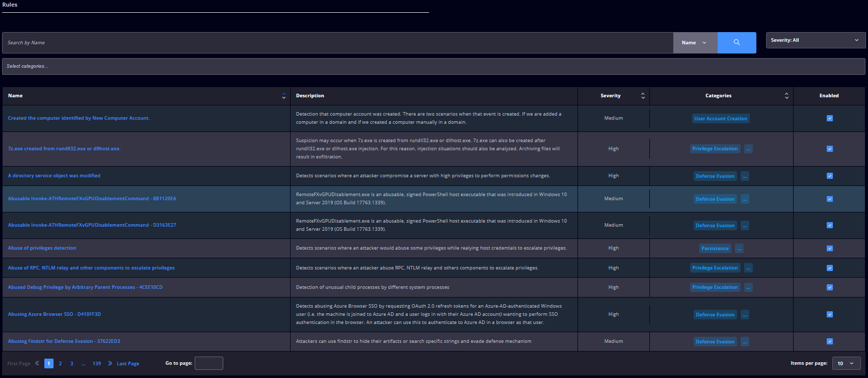Uncheck enabled for rule 8B1120EA
Image resolution: width=868 pixels, height=378 pixels.
click(x=830, y=199)
